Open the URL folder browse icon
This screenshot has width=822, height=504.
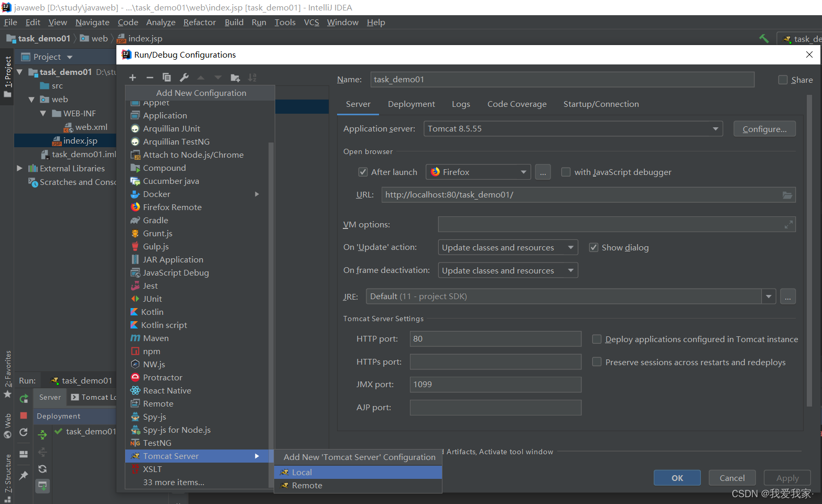pos(787,195)
